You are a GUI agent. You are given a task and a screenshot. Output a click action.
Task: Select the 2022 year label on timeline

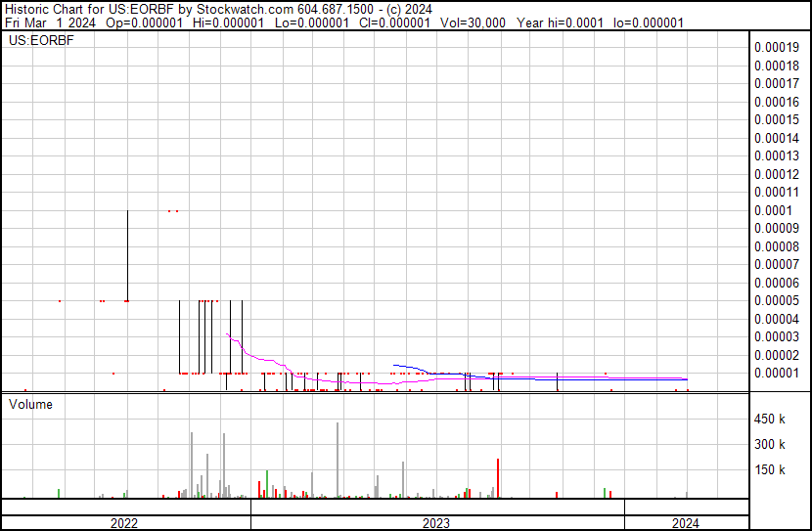[x=124, y=523]
